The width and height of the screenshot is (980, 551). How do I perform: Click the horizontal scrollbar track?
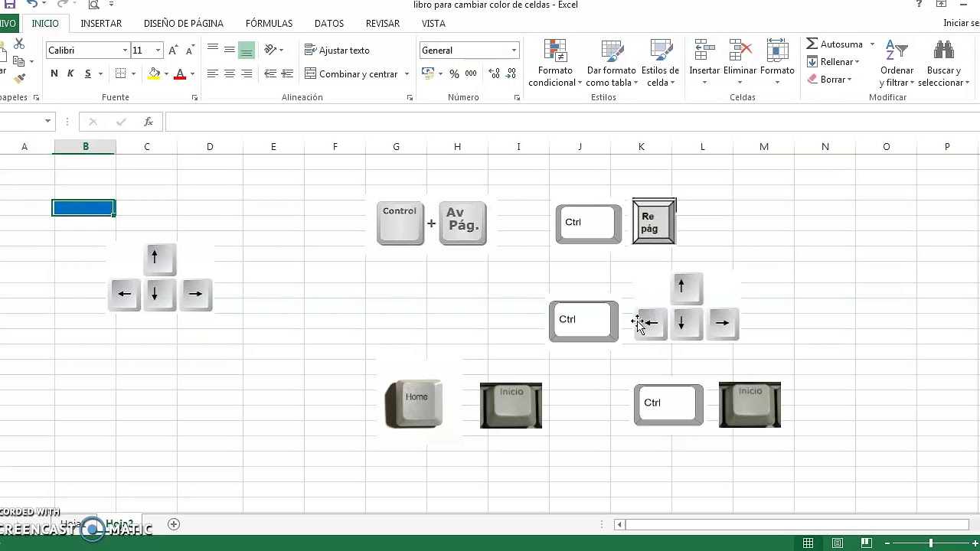pyautogui.click(x=796, y=524)
